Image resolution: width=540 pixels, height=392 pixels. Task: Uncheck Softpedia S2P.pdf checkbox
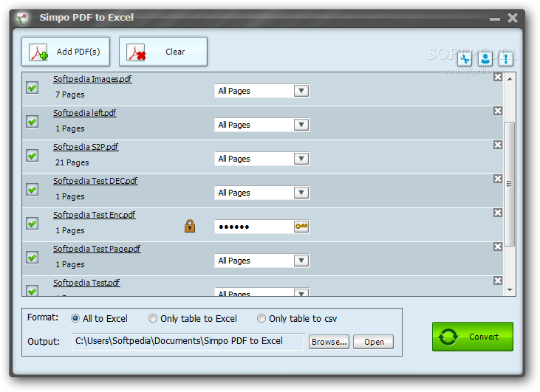pos(33,156)
